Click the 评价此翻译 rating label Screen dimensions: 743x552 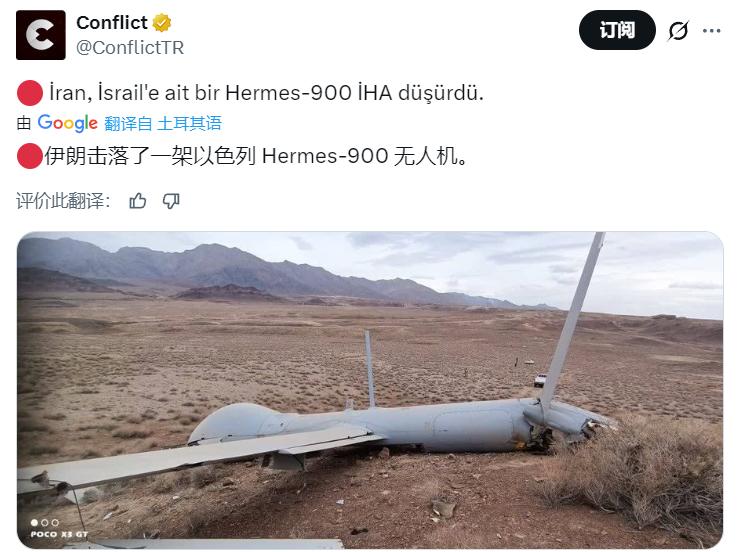pyautogui.click(x=63, y=201)
